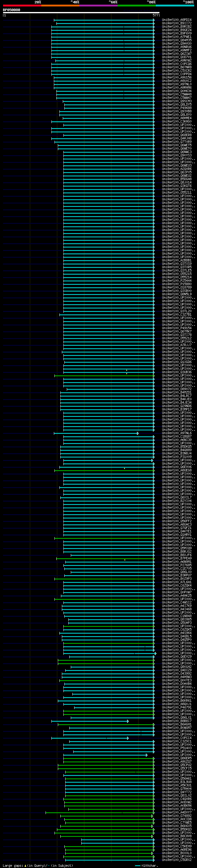Click UniRef100_P49688 hit label
Screen dimensions: 197x868
pos(176,108)
